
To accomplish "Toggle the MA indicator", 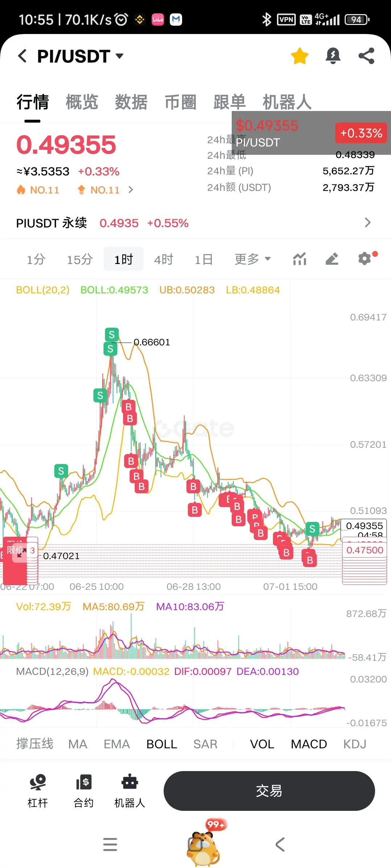I will [x=78, y=744].
